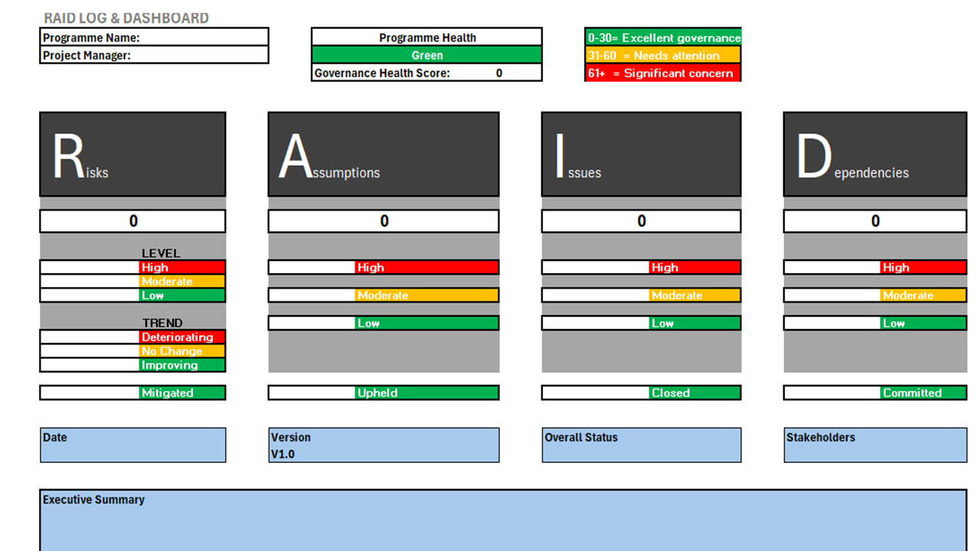Click the Moderate level row under Risks
This screenshot has width=980, height=551.
(132, 281)
